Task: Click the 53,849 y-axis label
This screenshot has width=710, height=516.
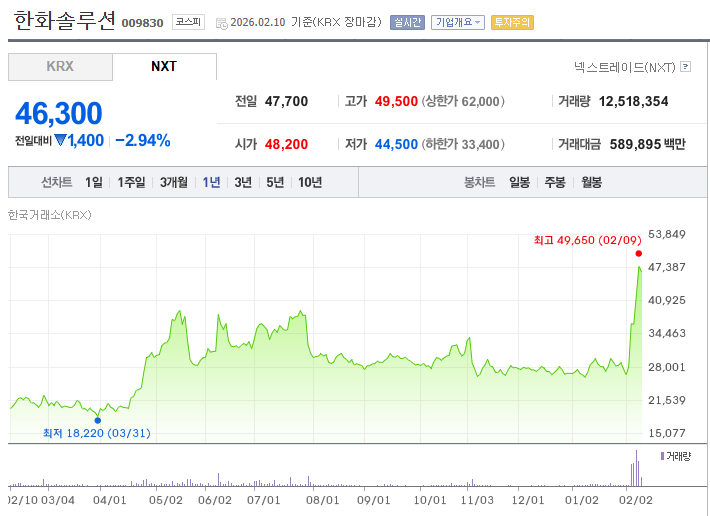Action: pos(667,234)
